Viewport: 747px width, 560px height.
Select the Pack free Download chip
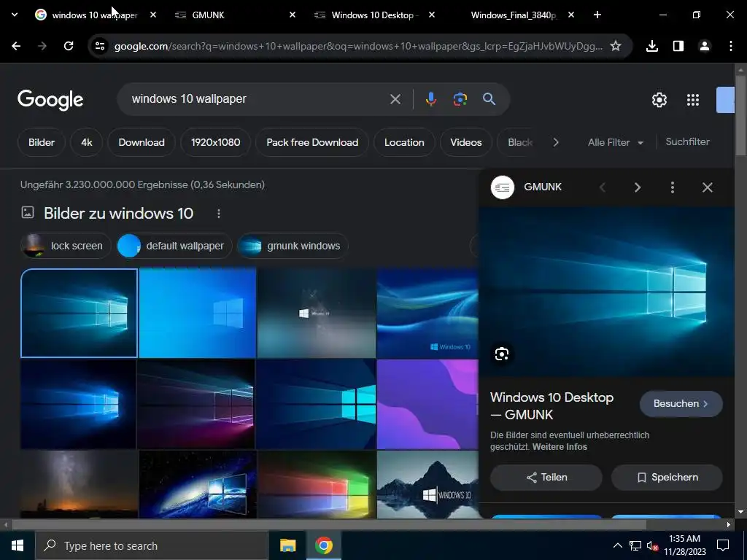click(x=312, y=142)
